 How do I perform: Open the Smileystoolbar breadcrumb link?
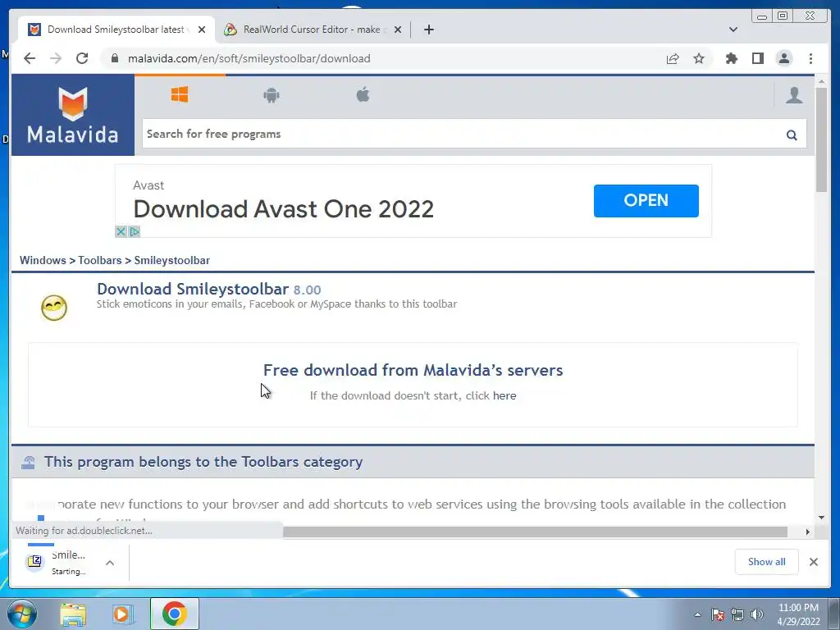point(172,260)
